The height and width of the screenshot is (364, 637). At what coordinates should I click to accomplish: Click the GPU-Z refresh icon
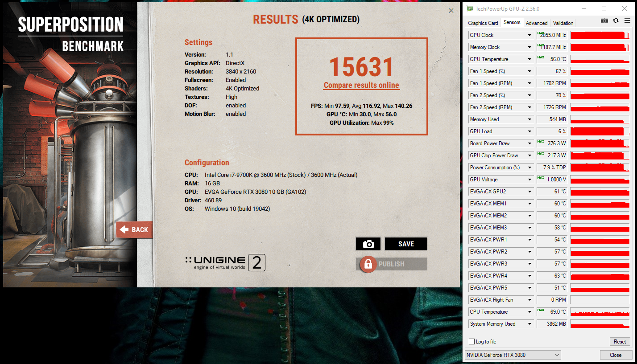click(x=616, y=20)
